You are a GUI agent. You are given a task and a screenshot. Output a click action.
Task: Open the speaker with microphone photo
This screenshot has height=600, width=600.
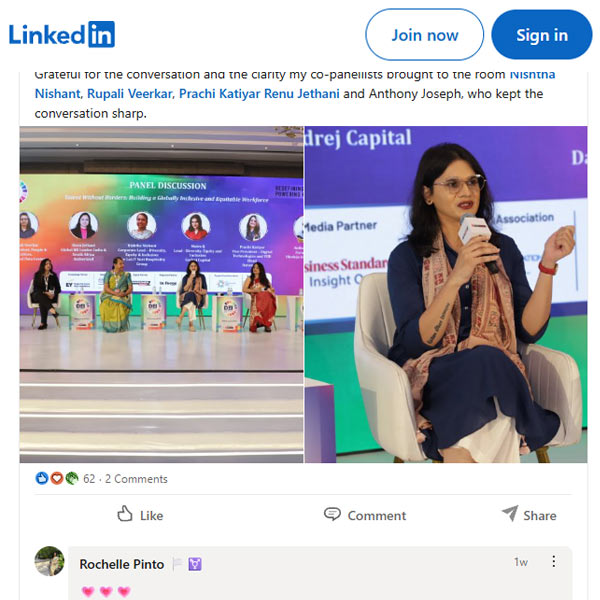[446, 294]
